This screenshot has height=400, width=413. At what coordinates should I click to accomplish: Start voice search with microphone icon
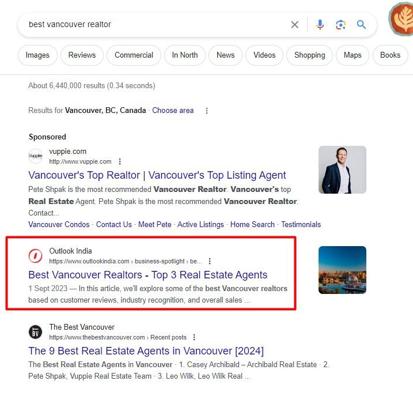[320, 25]
